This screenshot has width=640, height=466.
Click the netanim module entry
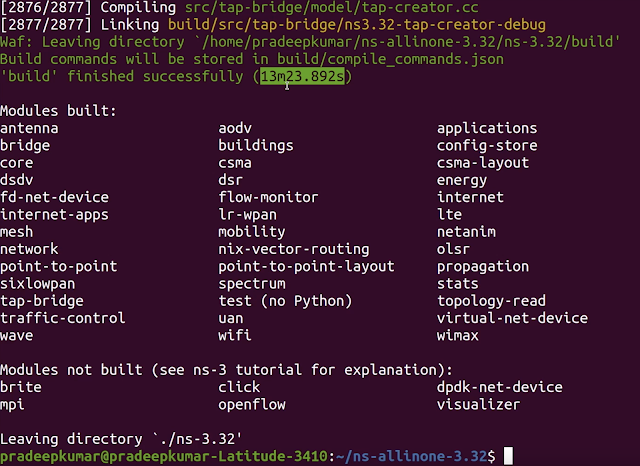point(466,232)
